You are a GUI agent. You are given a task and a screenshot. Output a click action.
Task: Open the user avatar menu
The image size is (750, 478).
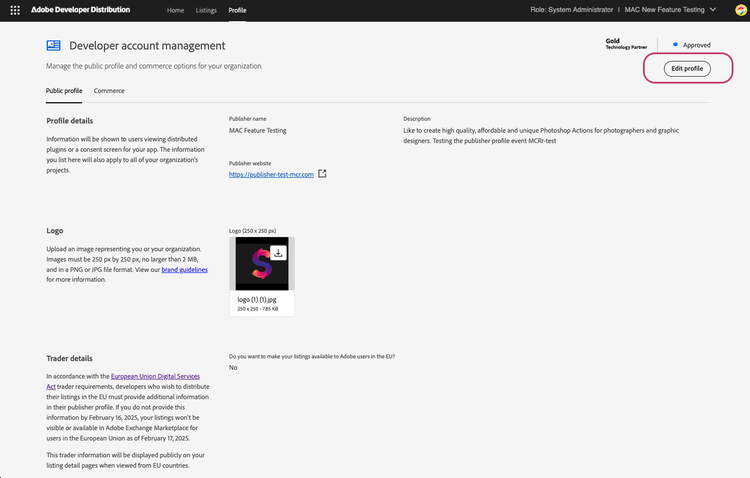pos(739,10)
